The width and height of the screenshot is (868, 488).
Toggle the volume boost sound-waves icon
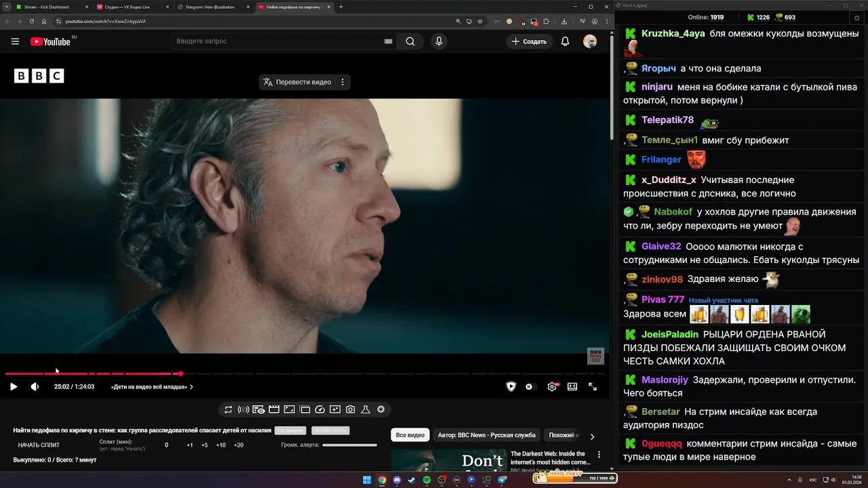tap(243, 409)
